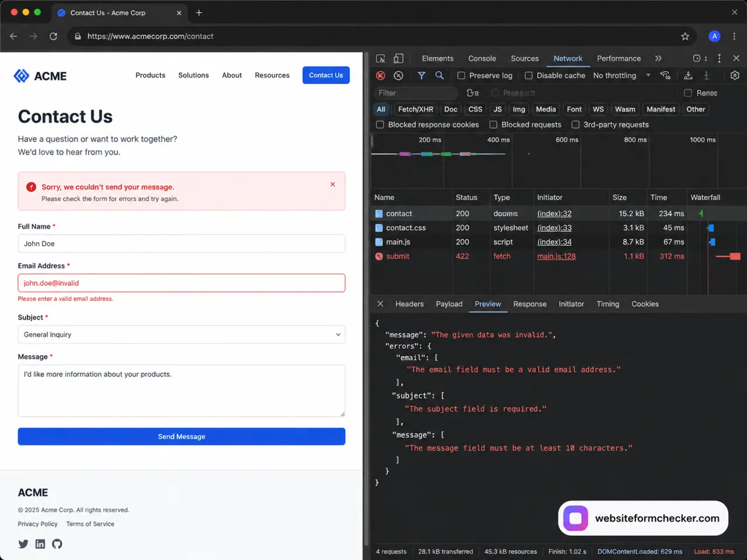Image resolution: width=747 pixels, height=560 pixels.
Task: Switch to the Elements tab
Action: pyautogui.click(x=438, y=58)
